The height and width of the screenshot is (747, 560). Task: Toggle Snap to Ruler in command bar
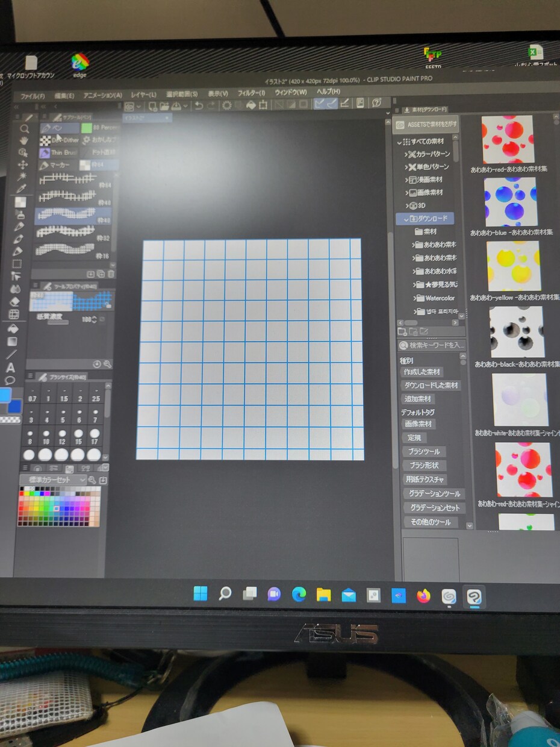click(320, 104)
